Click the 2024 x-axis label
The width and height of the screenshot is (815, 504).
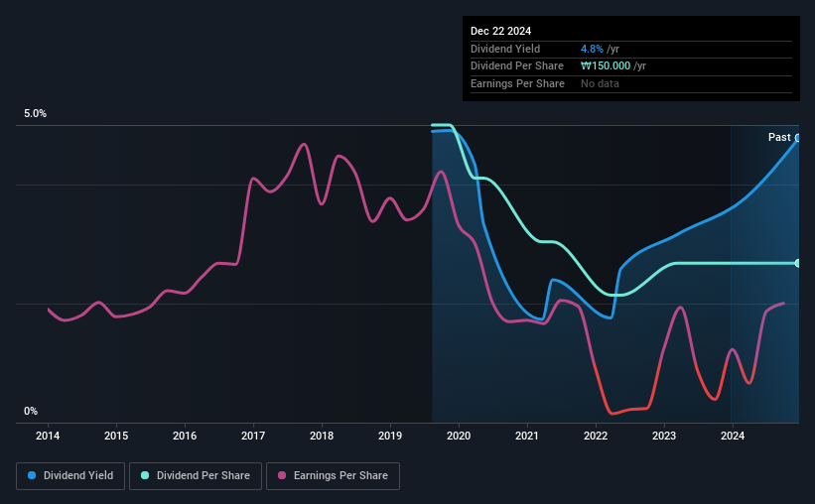coord(733,436)
